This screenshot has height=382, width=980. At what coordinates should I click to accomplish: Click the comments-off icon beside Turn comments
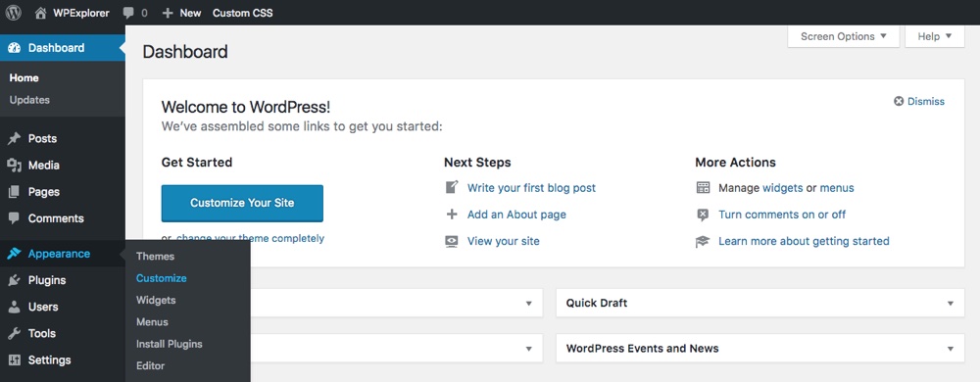pos(703,215)
